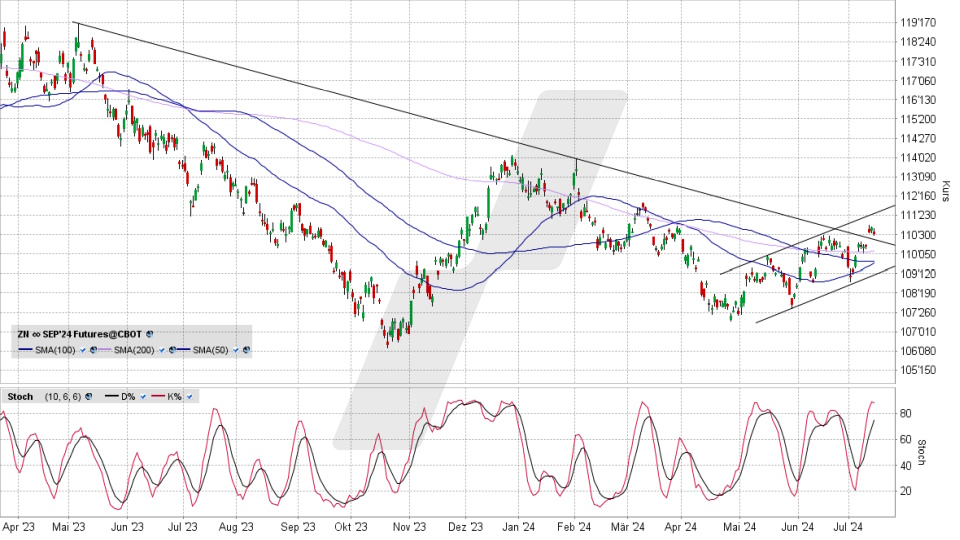960x540 pixels.
Task: Click the 105'150 price axis value
Action: [x=918, y=370]
